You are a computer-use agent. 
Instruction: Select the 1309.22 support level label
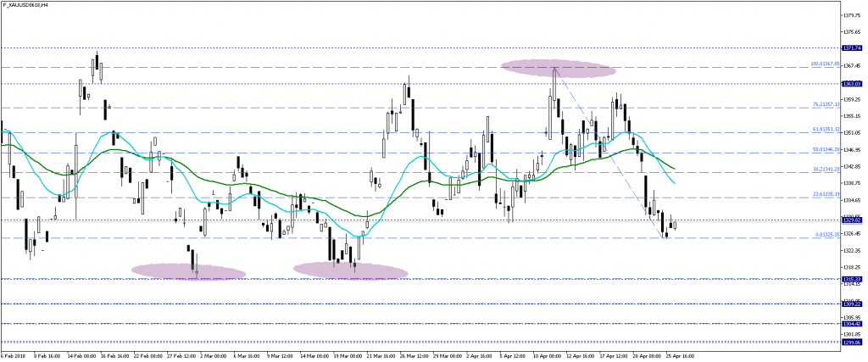point(851,304)
